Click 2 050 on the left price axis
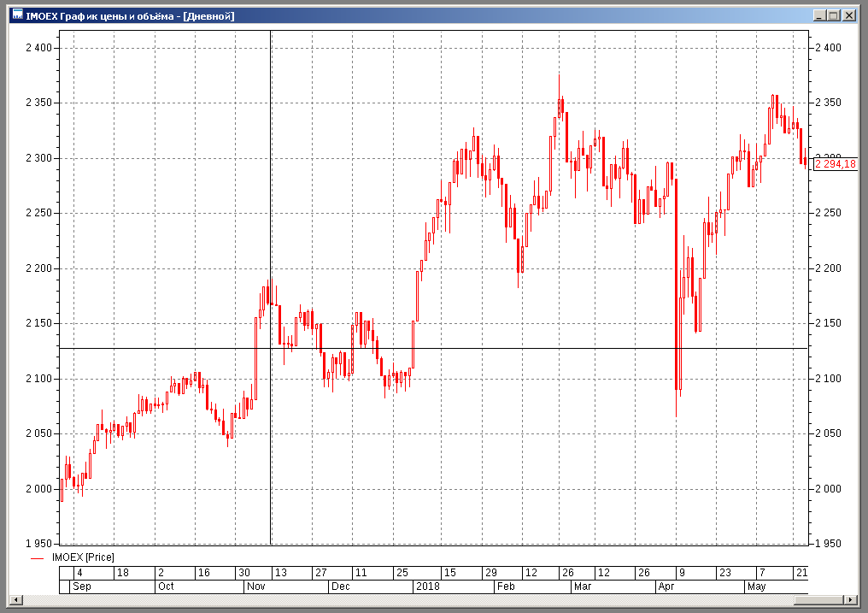The height and width of the screenshot is (613, 868). [38, 433]
